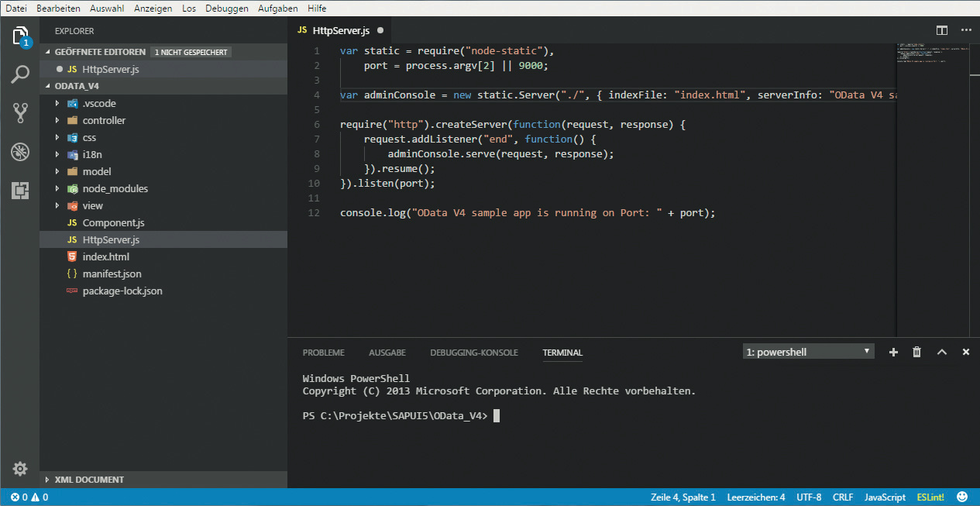This screenshot has height=506, width=980.
Task: Switch to the PROBLEME panel tab
Action: point(323,353)
